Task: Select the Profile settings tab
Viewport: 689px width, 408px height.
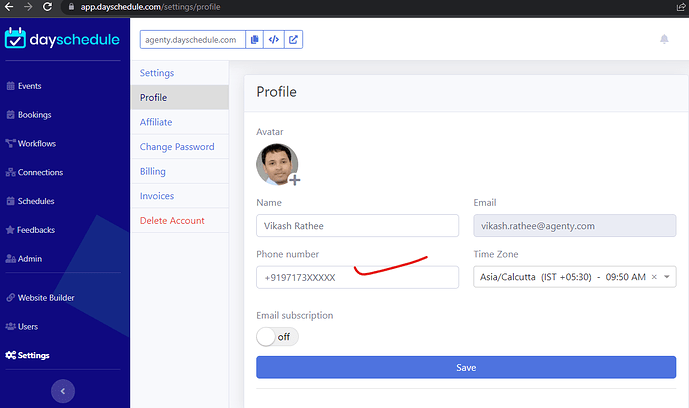Action: (180, 97)
